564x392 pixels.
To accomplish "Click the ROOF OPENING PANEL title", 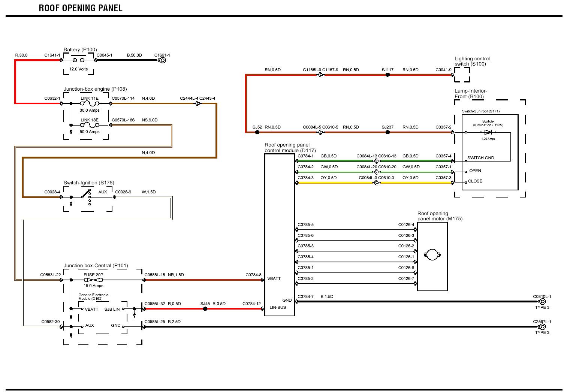I will [x=81, y=8].
